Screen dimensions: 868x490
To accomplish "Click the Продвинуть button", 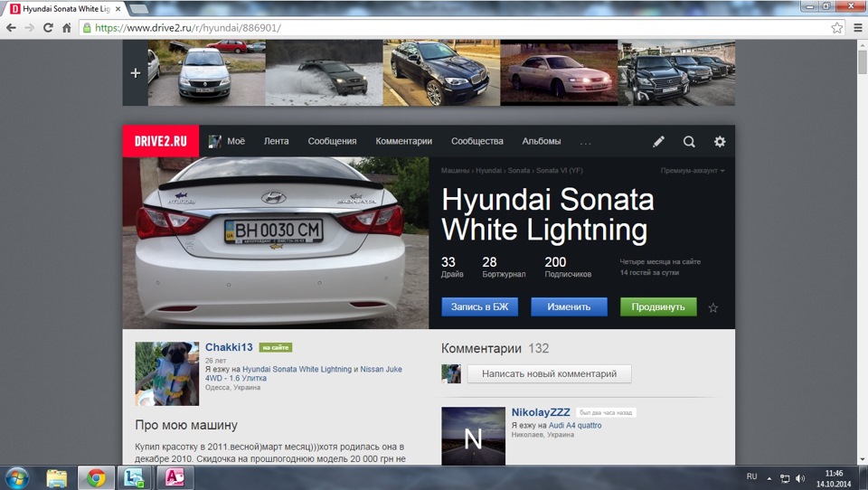I will click(658, 306).
